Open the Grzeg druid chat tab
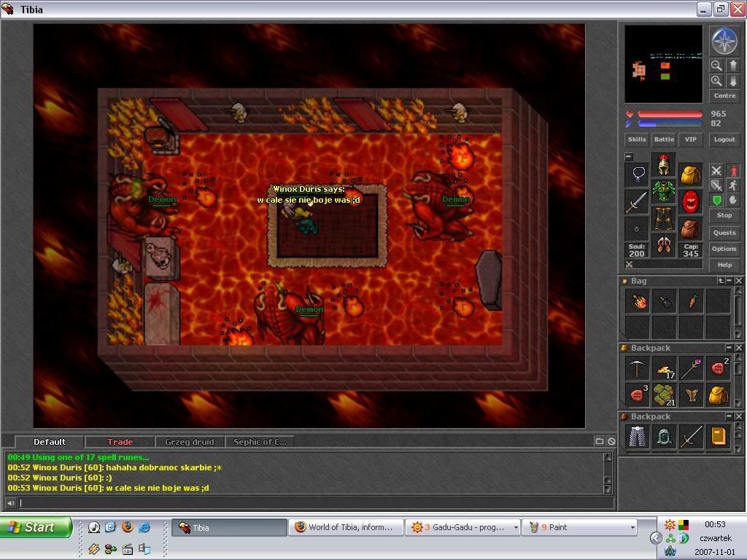747x560 pixels. click(x=190, y=442)
